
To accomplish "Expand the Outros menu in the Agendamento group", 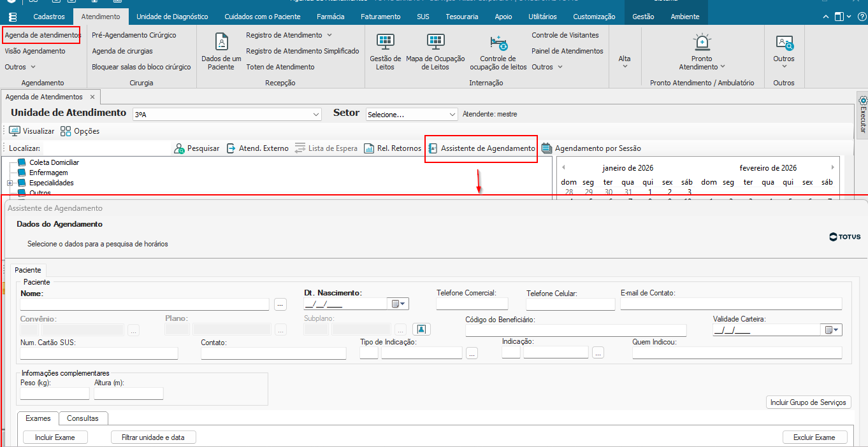I will (x=20, y=67).
